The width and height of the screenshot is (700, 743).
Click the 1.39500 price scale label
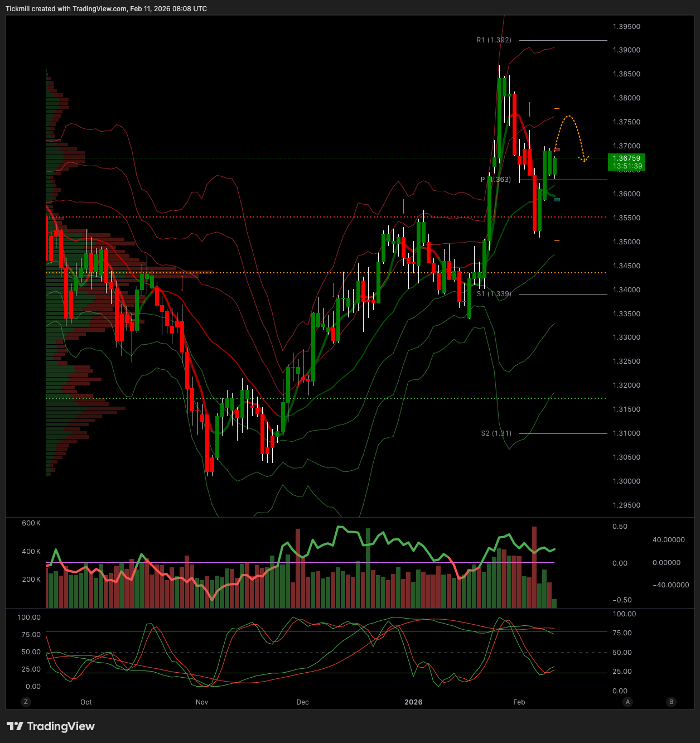click(626, 27)
